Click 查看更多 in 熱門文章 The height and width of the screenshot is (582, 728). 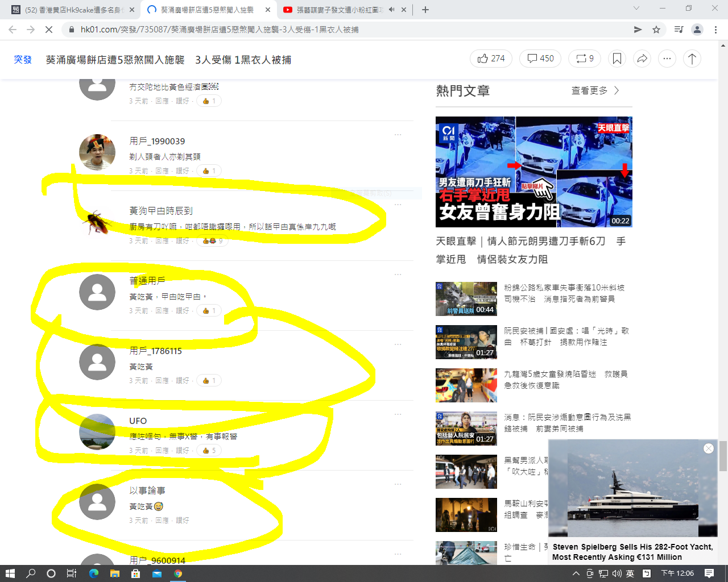coord(595,90)
